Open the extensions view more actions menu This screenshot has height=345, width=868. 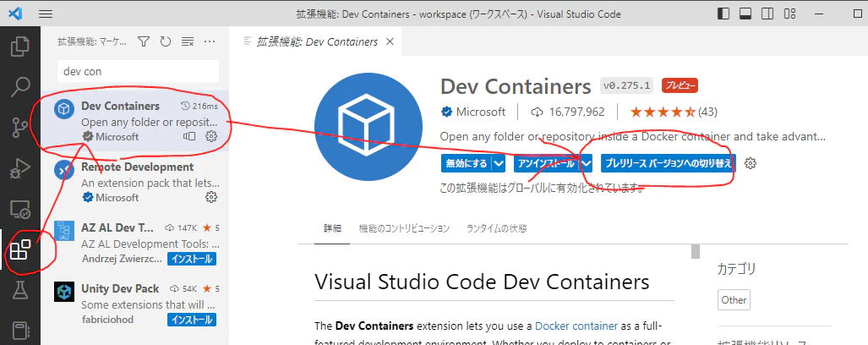point(210,41)
